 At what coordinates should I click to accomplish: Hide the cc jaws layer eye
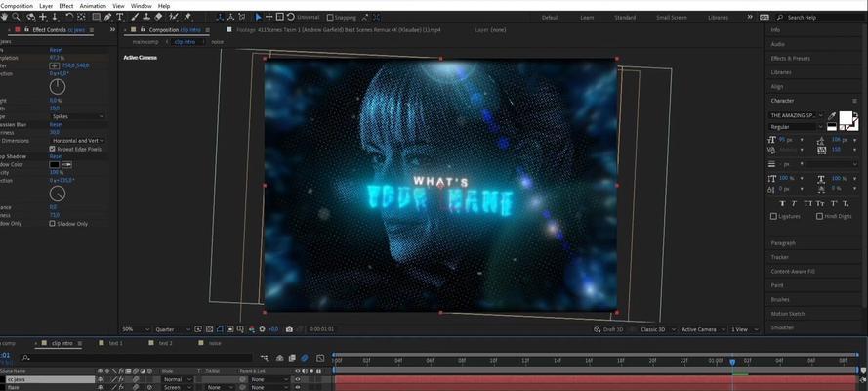point(298,380)
